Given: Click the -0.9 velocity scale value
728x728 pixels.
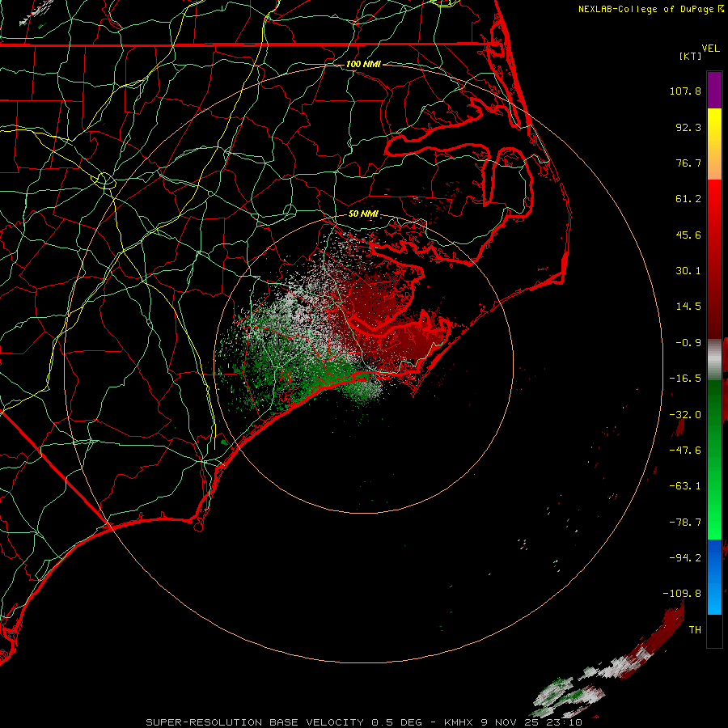Looking at the screenshot, I should pos(688,343).
